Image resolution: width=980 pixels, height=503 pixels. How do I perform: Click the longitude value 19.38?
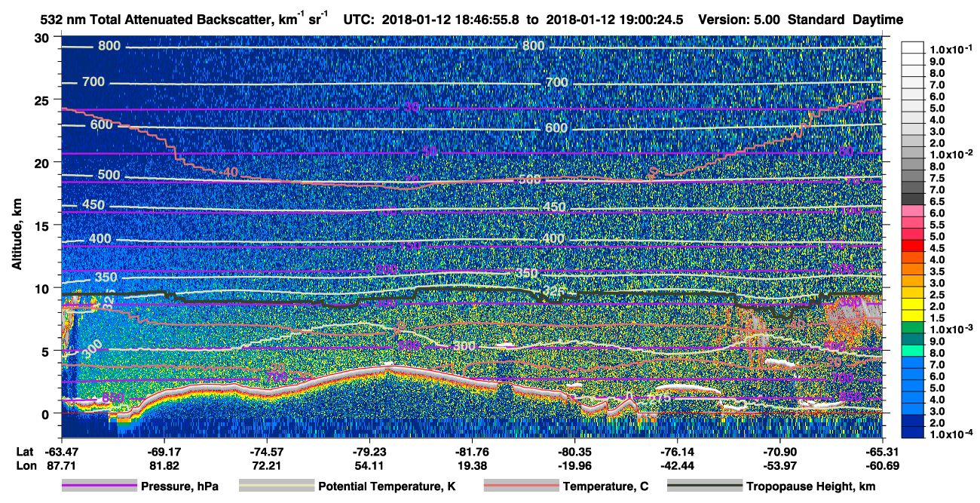click(472, 465)
